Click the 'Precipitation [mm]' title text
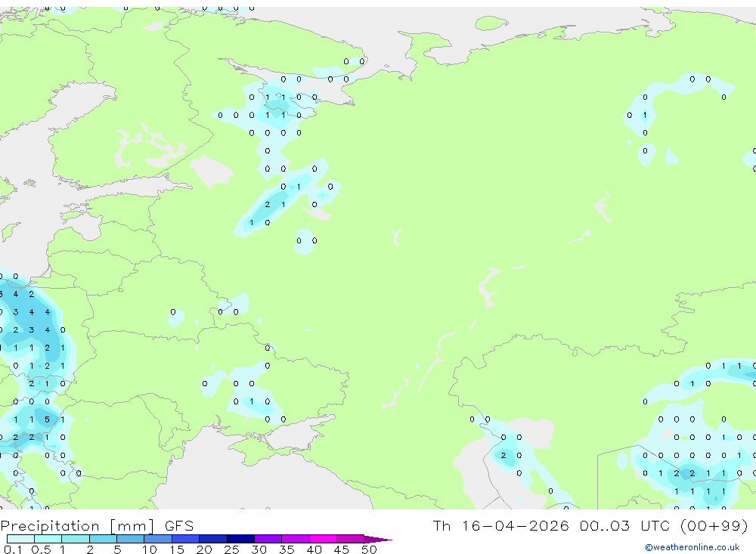 pyautogui.click(x=78, y=526)
